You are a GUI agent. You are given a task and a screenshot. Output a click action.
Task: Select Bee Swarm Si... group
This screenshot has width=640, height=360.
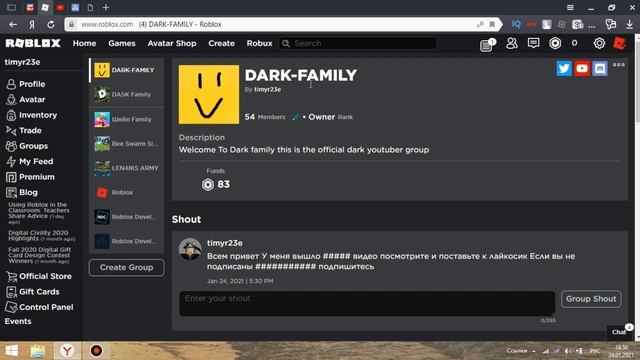tap(127, 144)
